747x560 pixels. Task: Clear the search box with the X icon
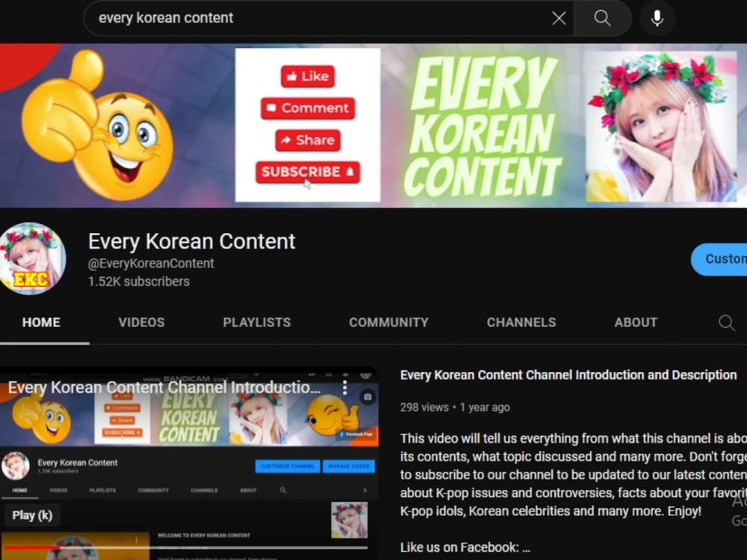tap(559, 18)
